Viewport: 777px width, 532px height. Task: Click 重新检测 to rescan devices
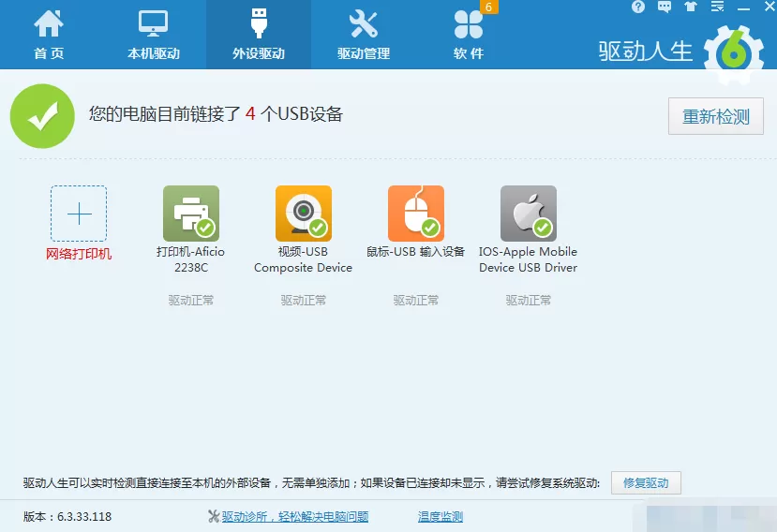(x=715, y=116)
